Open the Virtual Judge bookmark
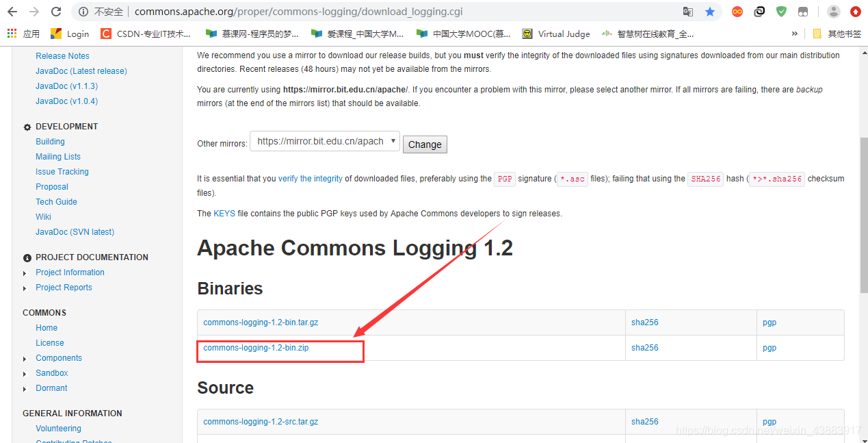This screenshot has height=443, width=868. point(555,34)
